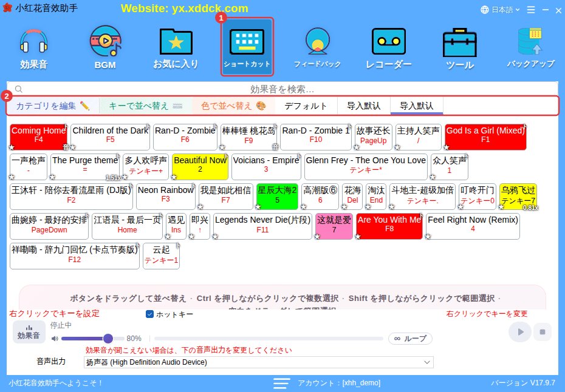Click the 停止中 status label
This screenshot has height=392, width=565.
point(61,325)
